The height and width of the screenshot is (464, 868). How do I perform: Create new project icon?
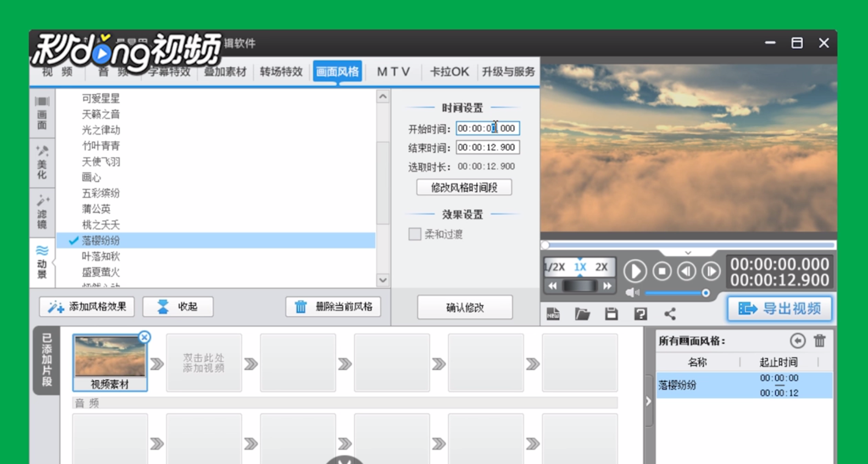click(553, 314)
